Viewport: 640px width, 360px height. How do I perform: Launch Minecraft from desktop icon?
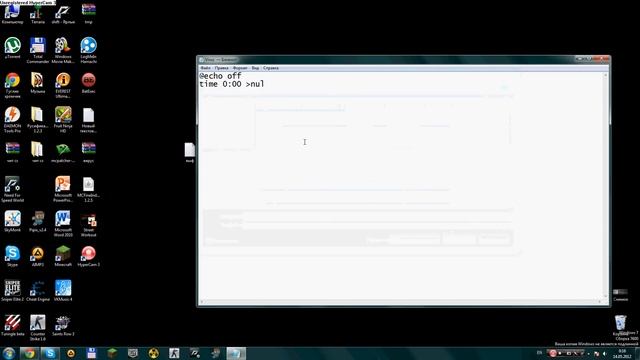click(63, 256)
